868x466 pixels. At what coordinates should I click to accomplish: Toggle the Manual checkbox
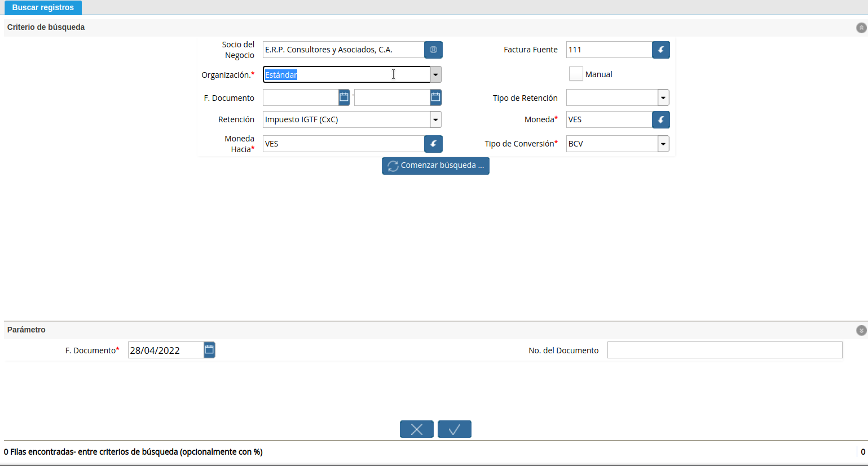coord(576,74)
